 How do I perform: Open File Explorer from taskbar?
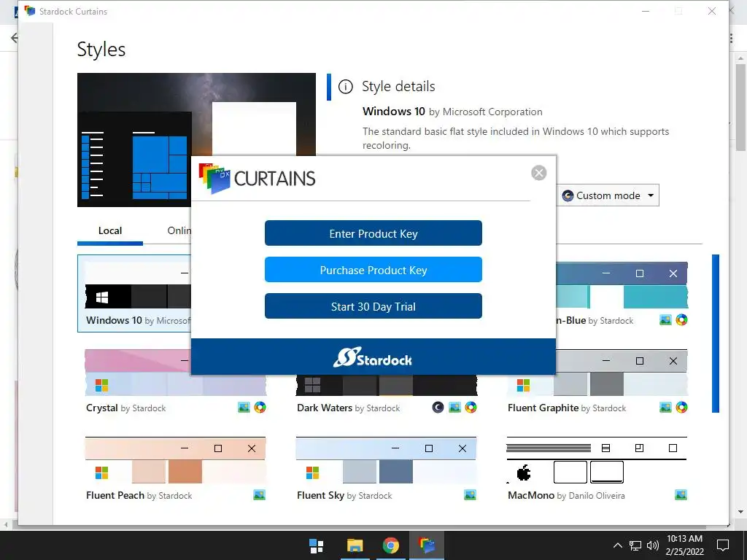(x=355, y=545)
